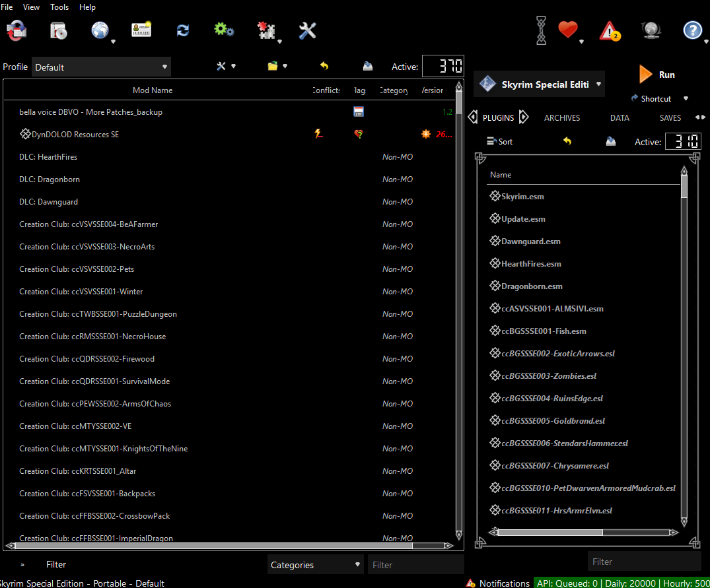The width and height of the screenshot is (710, 588).
Task: Click the install mod from archive icon
Action: click(x=58, y=31)
